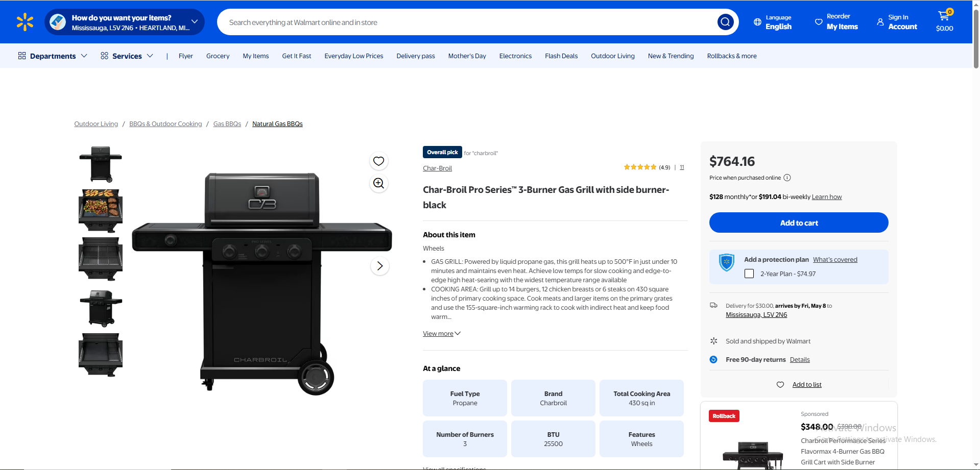Go to Outdoor Living breadcrumb
The width and height of the screenshot is (980, 470).
(96, 124)
